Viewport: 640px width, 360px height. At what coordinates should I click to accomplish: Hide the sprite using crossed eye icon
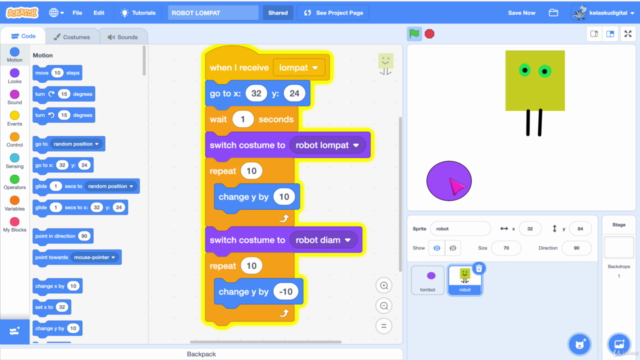point(453,248)
